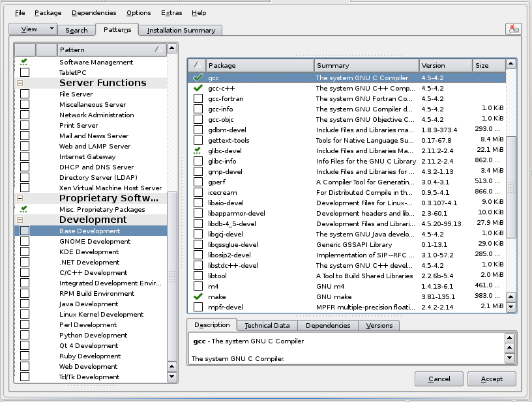
Task: Select the gdbm-devel package row
Action: pos(347,130)
